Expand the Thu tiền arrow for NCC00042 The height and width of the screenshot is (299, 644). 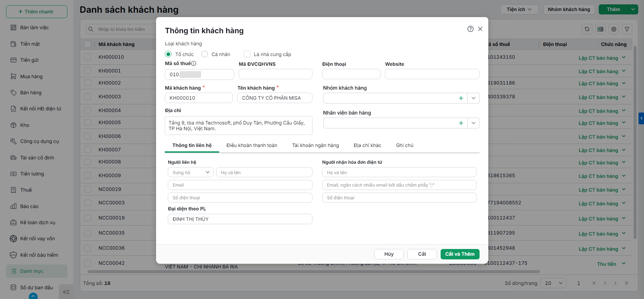624,263
